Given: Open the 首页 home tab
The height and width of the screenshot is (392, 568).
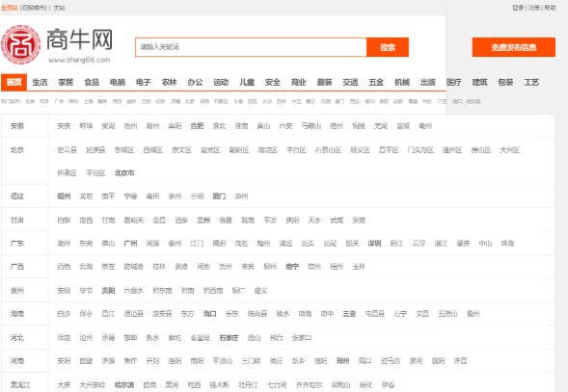Looking at the screenshot, I should (x=14, y=82).
